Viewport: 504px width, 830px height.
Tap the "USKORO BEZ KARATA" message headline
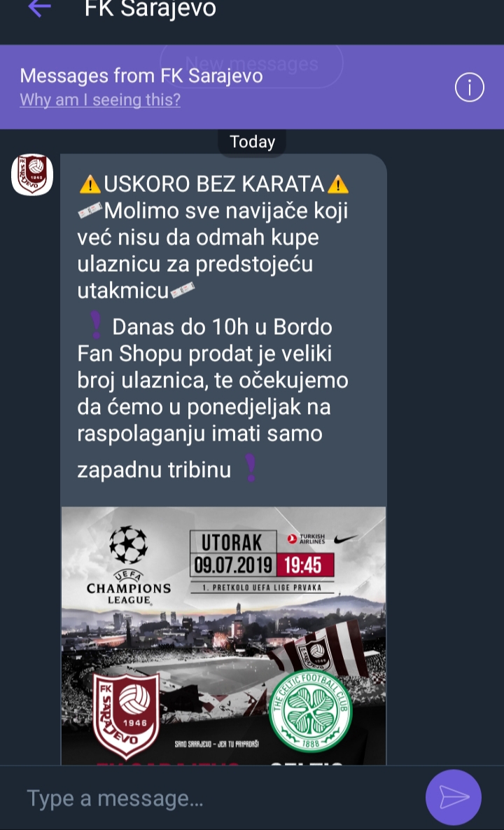coord(213,184)
